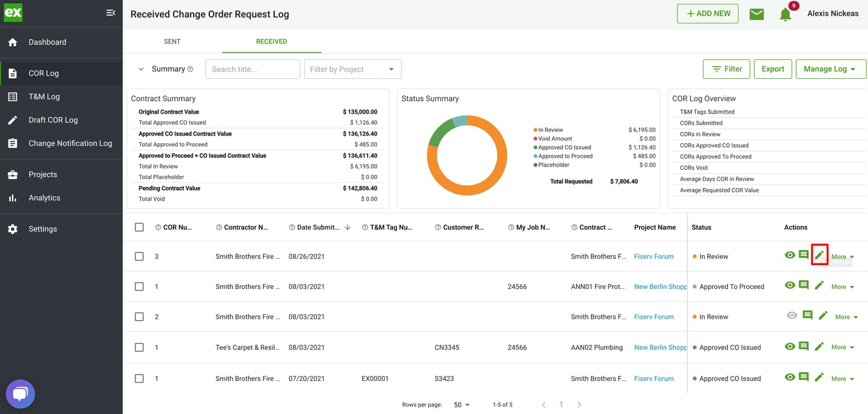
Task: Open Analytics from the sidebar
Action: point(44,197)
